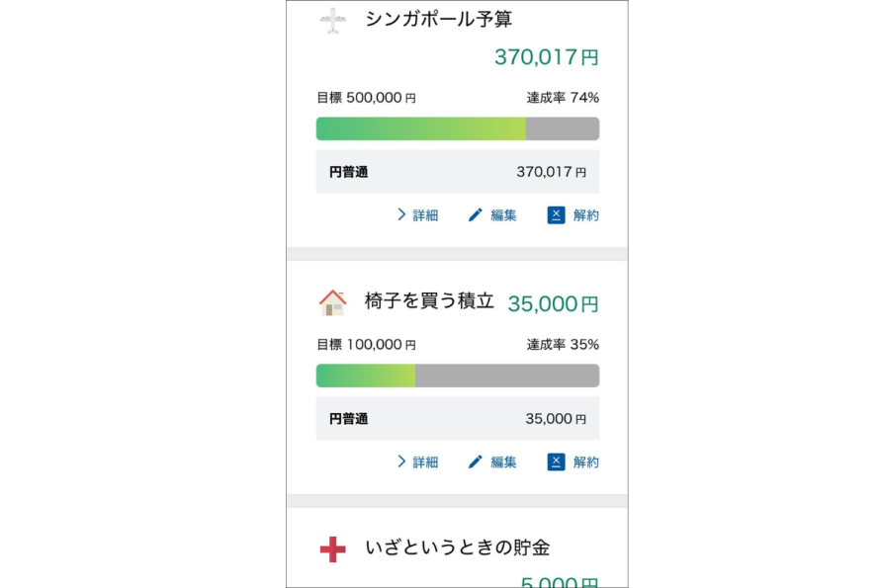Open the いざというときの貯金 savings title
Viewport: 882px width, 588px height.
click(x=457, y=547)
